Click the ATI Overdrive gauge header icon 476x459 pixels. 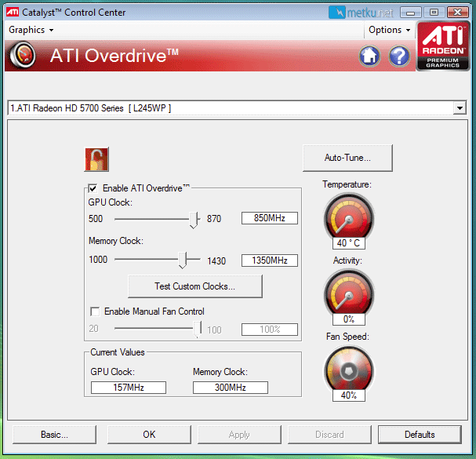tap(23, 55)
